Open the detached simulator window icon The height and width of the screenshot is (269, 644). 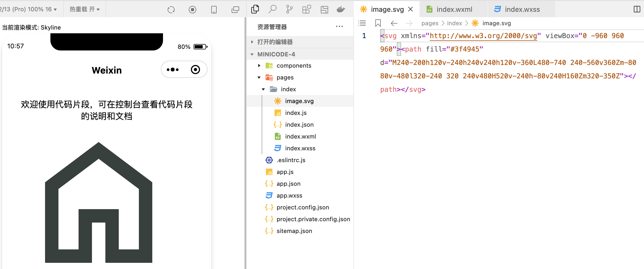[x=235, y=10]
